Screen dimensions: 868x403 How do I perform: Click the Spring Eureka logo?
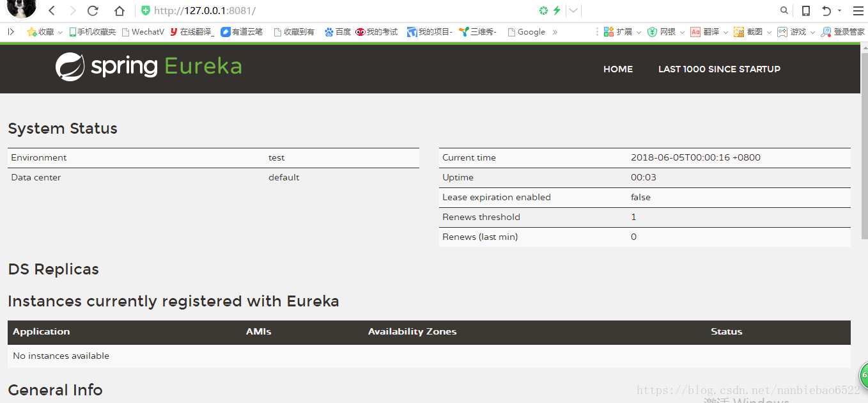point(148,67)
